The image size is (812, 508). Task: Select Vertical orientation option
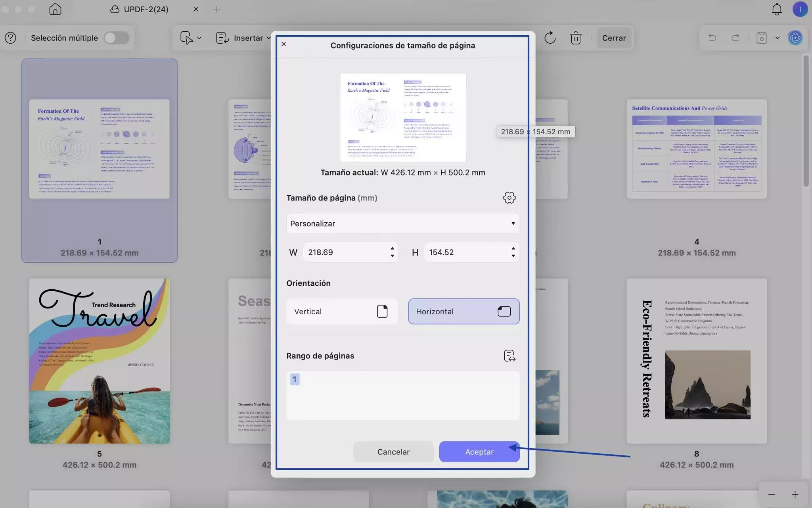pos(341,312)
